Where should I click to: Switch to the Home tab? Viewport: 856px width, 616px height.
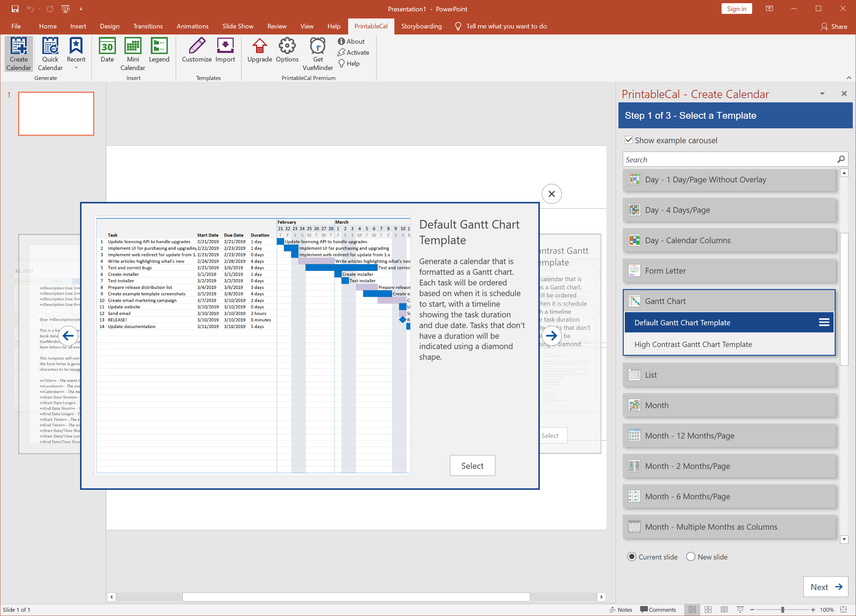[48, 26]
